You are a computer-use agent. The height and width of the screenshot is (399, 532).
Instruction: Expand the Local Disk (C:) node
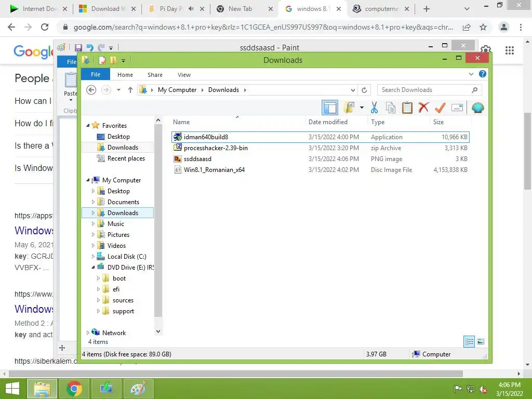(x=93, y=257)
